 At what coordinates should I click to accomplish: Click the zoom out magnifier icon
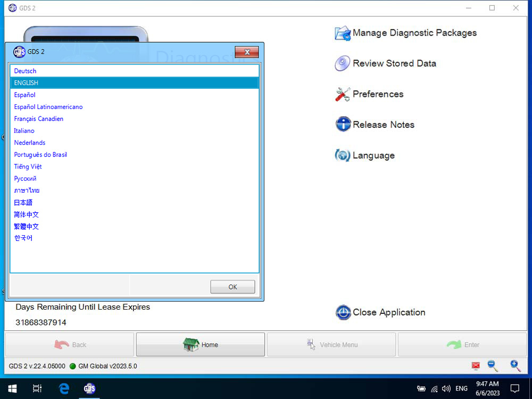[493, 366]
